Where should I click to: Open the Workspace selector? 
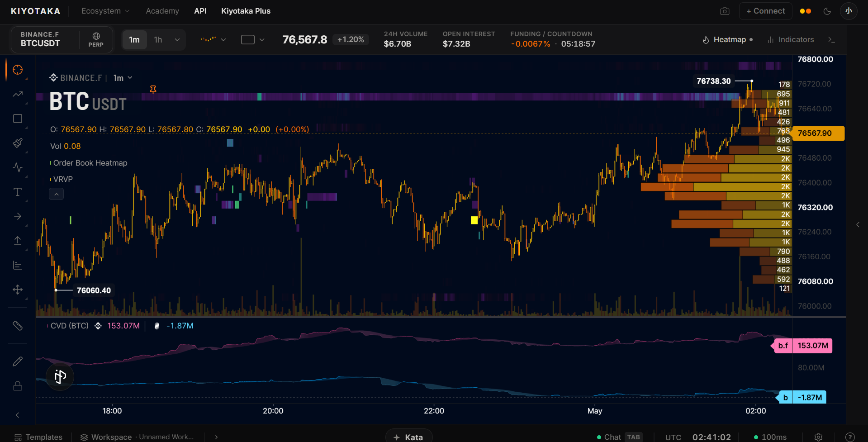click(137, 437)
